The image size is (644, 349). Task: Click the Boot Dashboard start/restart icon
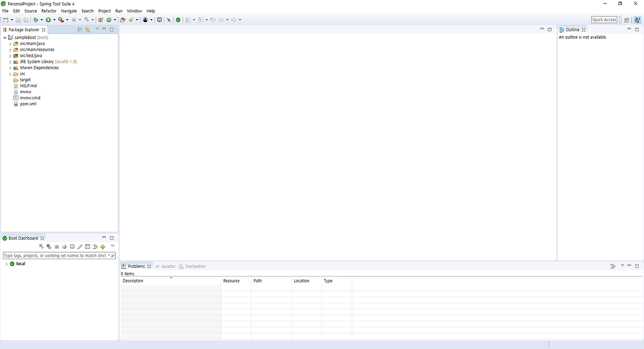[41, 247]
